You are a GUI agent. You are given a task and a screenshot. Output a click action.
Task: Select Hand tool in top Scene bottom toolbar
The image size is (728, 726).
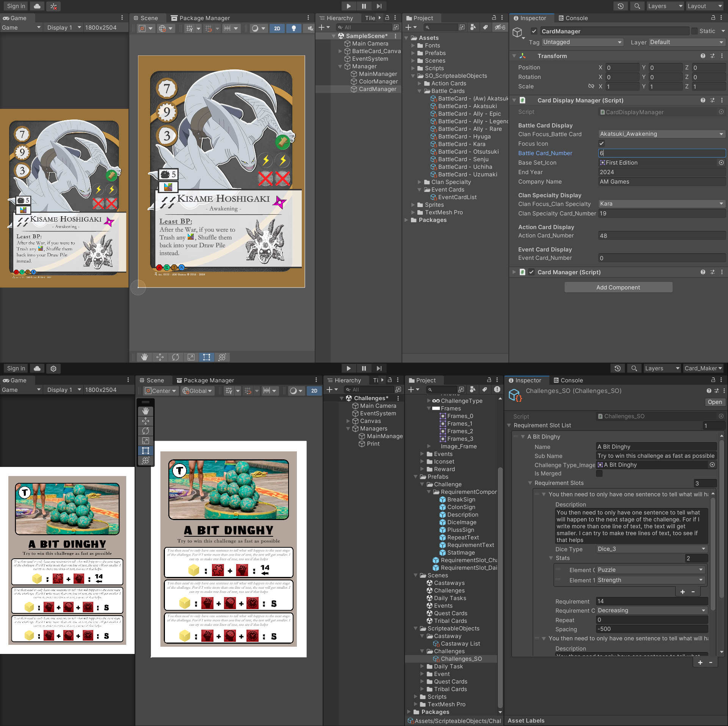coord(144,357)
